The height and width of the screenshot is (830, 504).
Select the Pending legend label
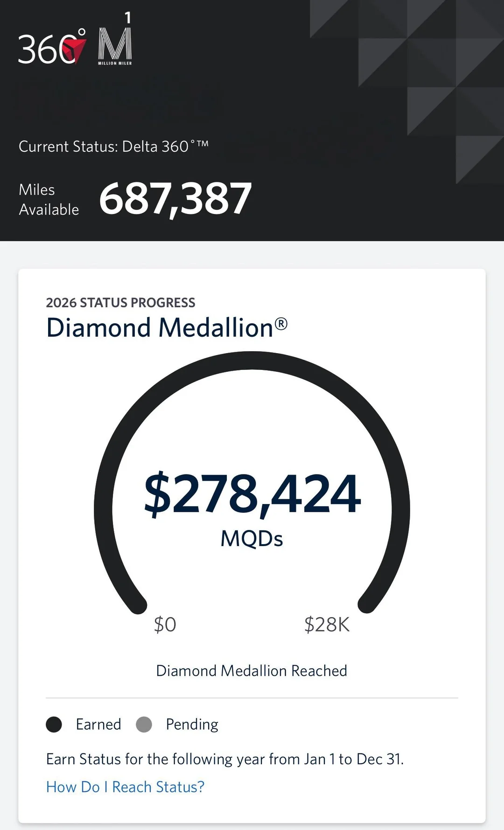click(x=192, y=724)
